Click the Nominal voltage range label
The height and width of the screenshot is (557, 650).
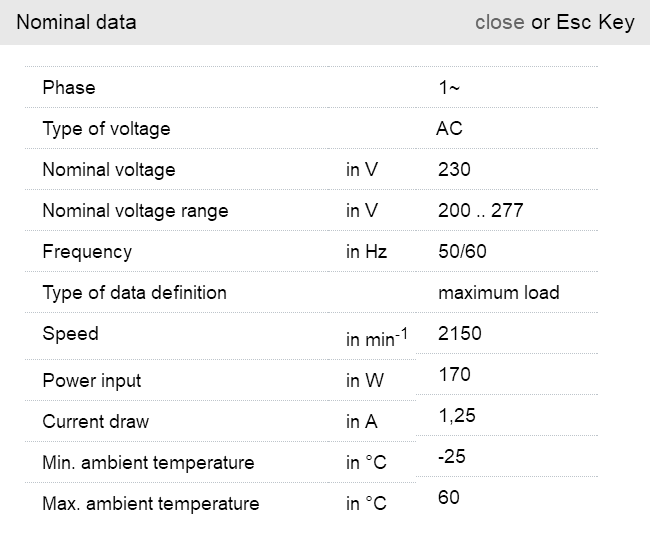(135, 211)
